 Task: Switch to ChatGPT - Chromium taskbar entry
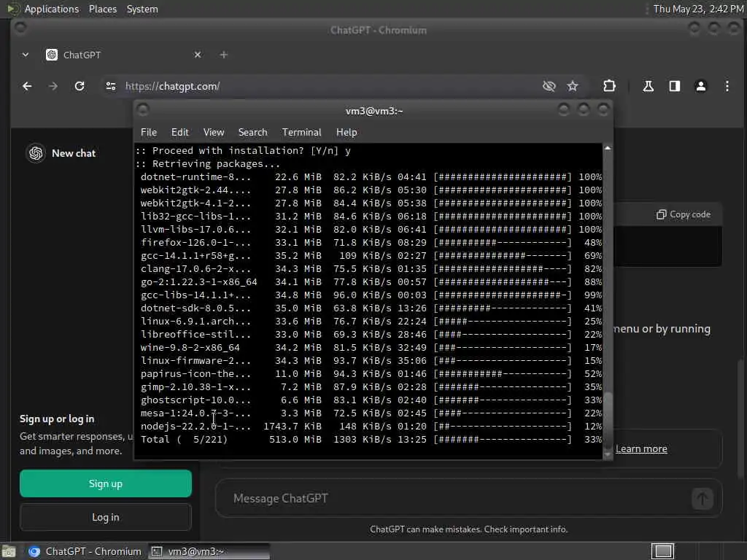click(x=85, y=551)
